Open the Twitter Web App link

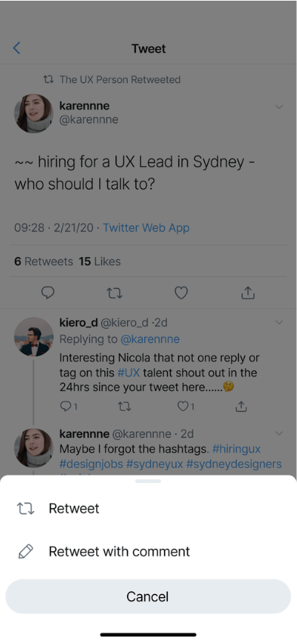coord(147,228)
